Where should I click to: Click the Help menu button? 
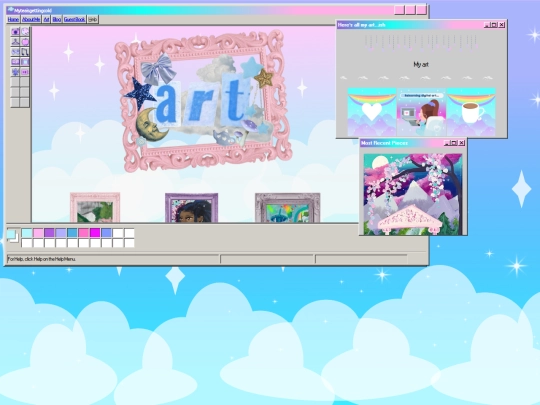93,19
